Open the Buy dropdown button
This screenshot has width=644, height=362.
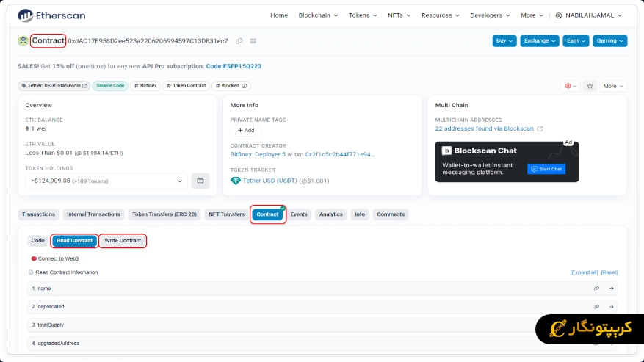coord(504,40)
